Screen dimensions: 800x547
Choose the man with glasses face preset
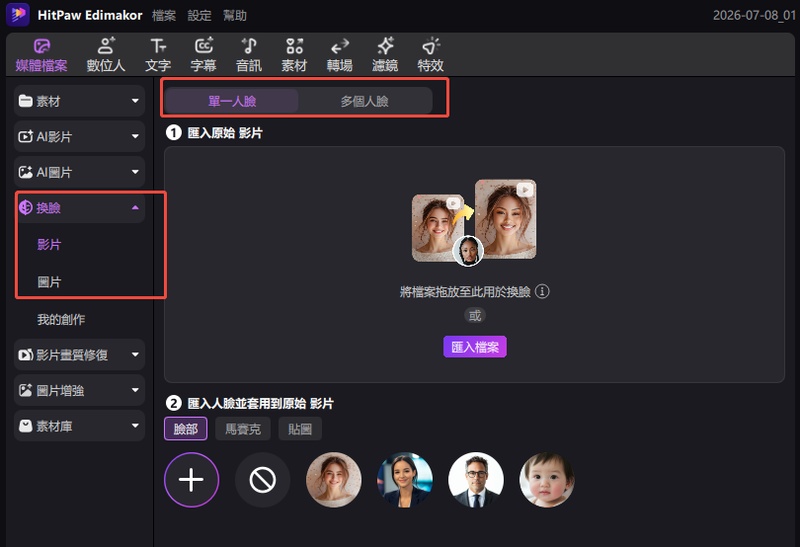coord(476,480)
